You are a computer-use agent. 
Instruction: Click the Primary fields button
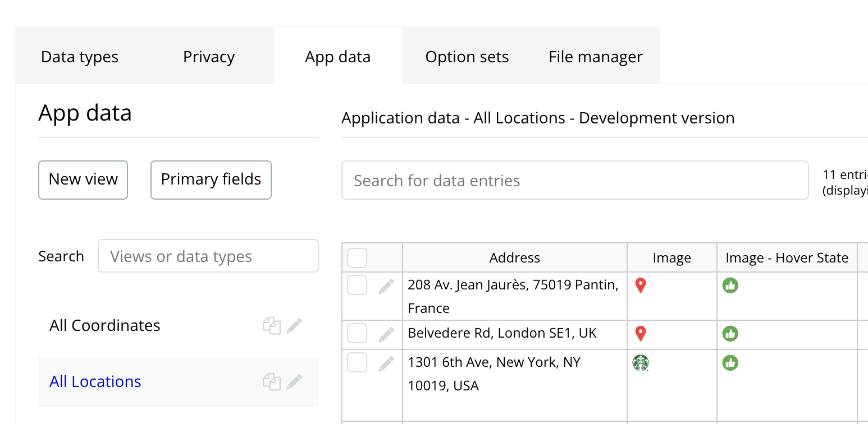tap(211, 179)
